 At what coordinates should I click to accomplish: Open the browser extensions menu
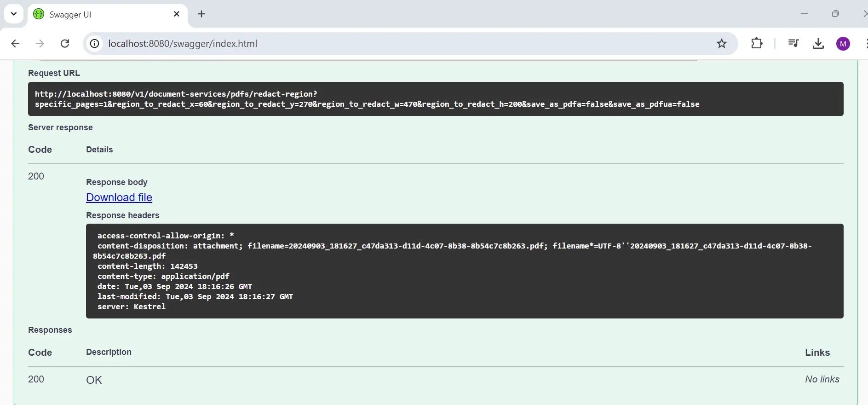(x=757, y=44)
